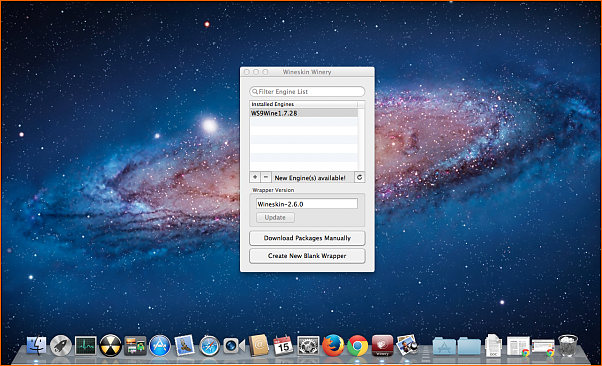
Task: Launch Safari from the dock
Action: click(x=209, y=345)
